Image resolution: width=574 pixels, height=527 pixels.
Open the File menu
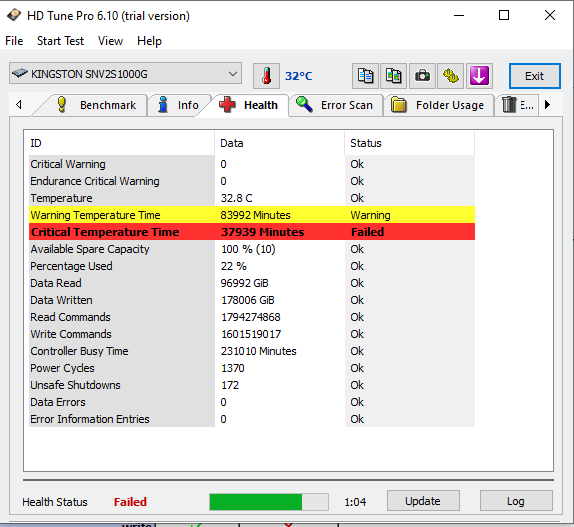click(x=14, y=41)
